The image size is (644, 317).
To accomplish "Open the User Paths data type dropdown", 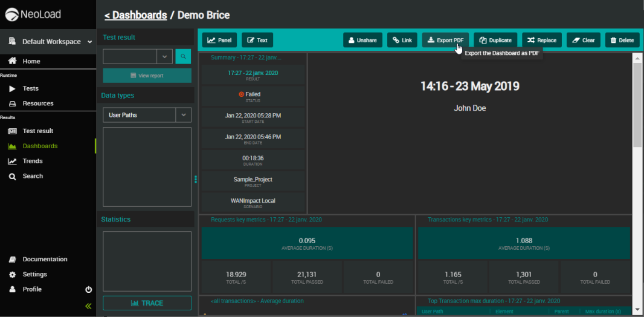I will click(x=184, y=115).
